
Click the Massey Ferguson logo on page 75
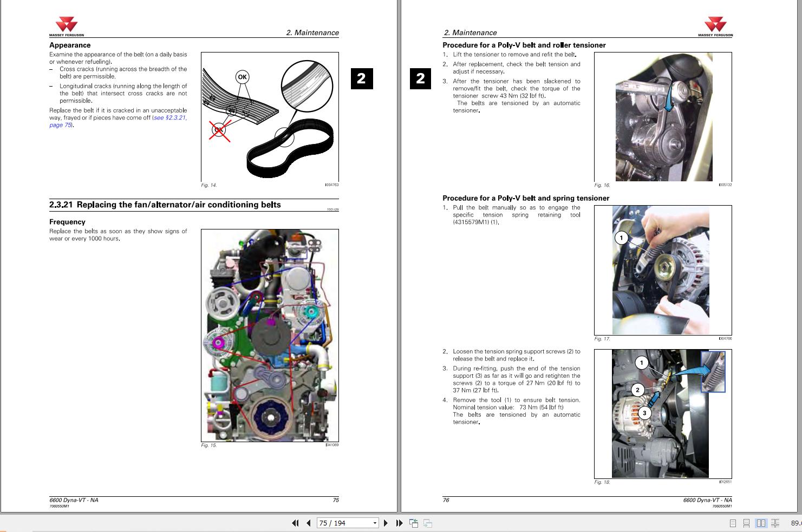click(67, 26)
